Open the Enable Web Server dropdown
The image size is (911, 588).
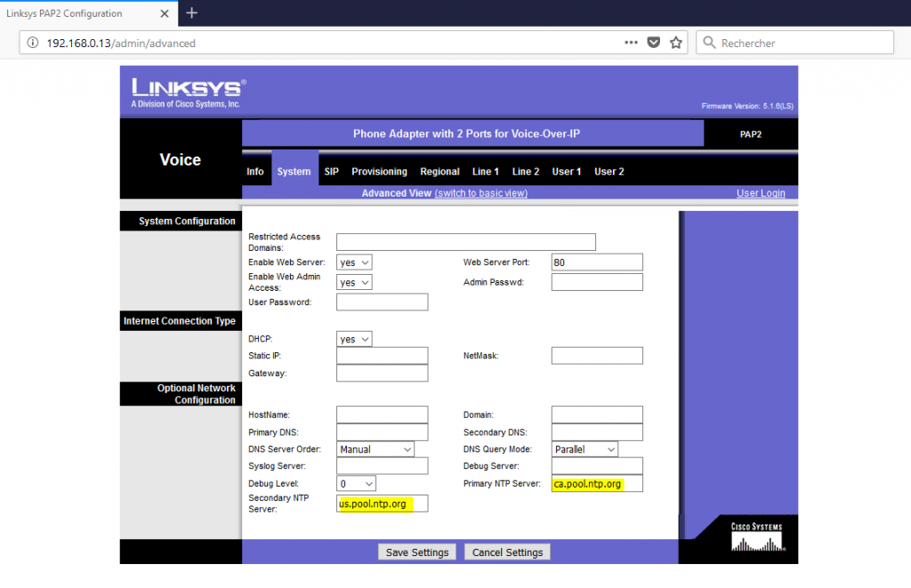click(353, 262)
